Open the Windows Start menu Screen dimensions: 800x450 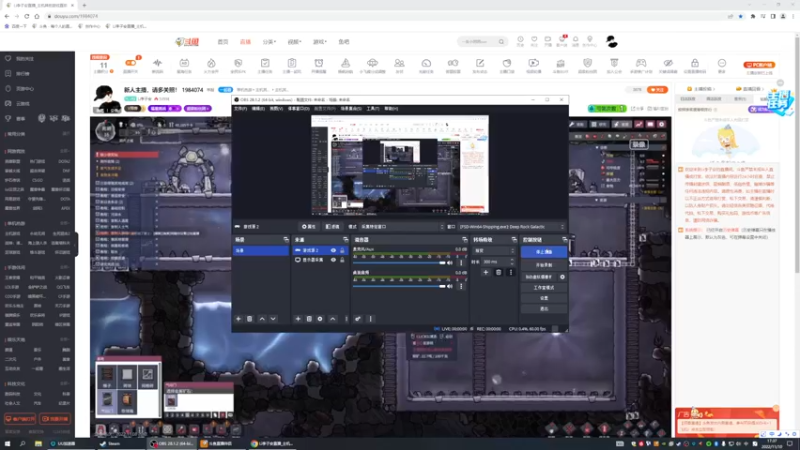pos(7,444)
